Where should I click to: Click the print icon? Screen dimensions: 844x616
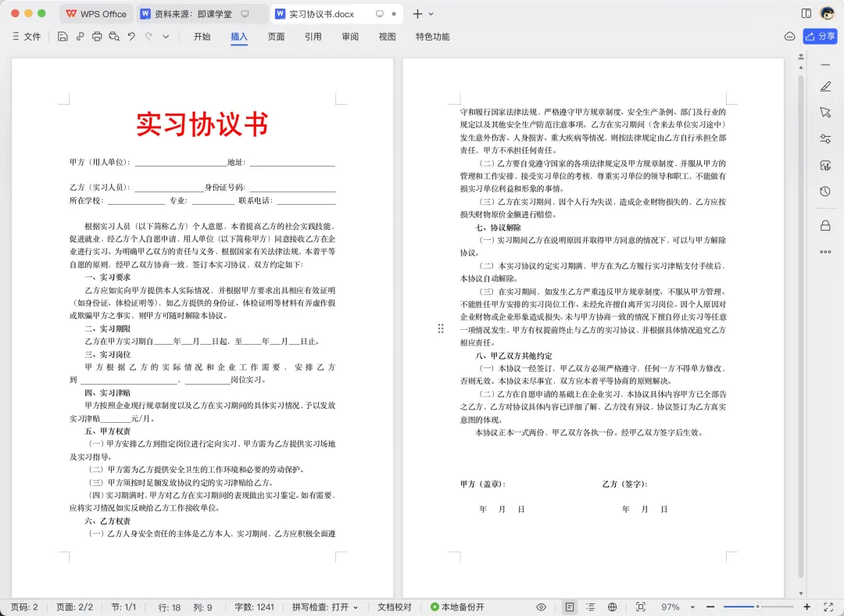(97, 37)
